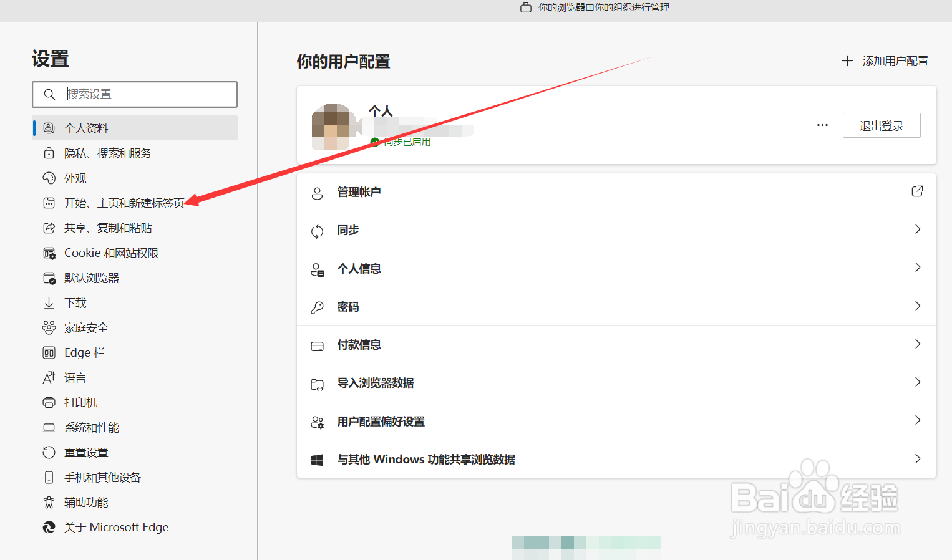
Task: Click the language icon beside 语言
Action: point(49,377)
